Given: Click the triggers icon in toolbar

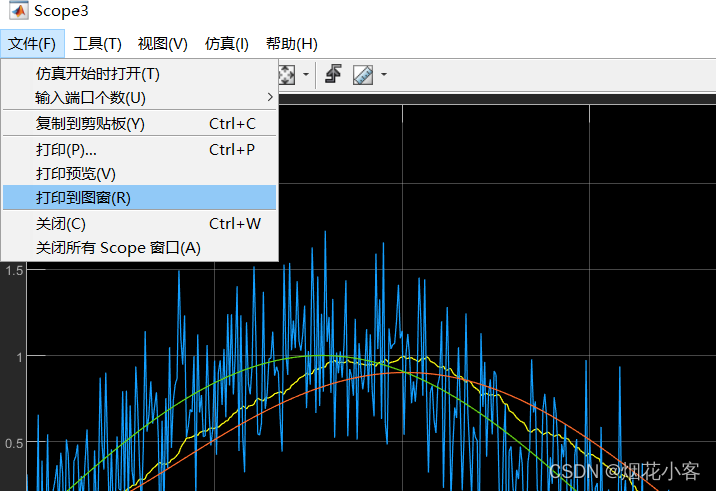Looking at the screenshot, I should tap(333, 74).
